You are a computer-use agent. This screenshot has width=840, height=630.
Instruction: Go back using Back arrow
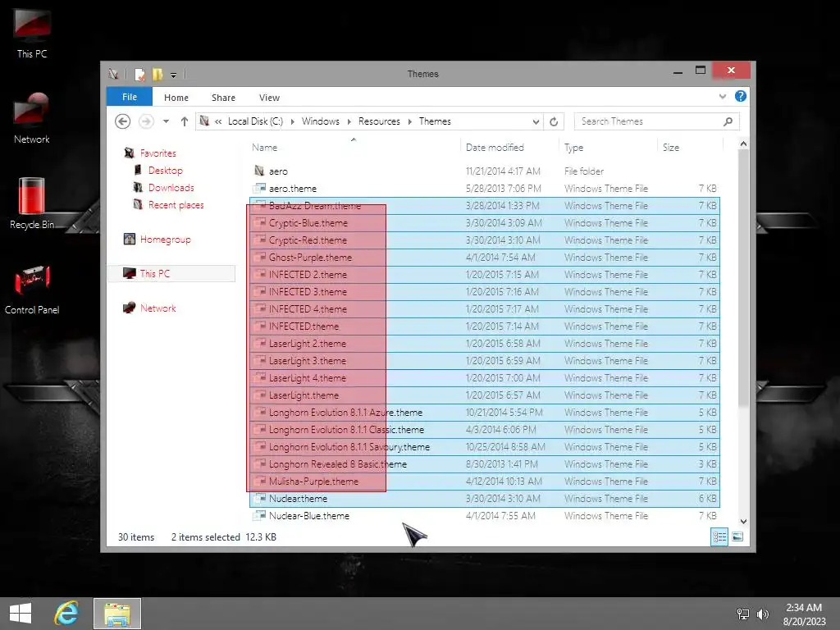[123, 121]
